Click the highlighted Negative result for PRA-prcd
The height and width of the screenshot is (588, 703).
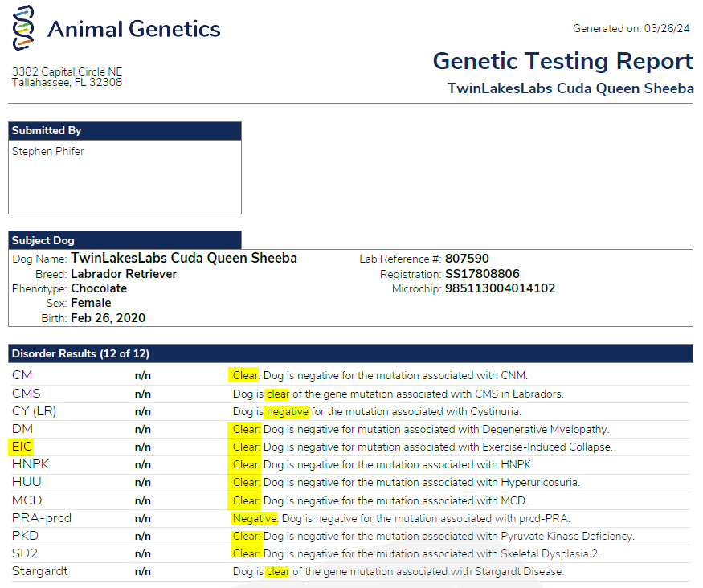(255, 518)
